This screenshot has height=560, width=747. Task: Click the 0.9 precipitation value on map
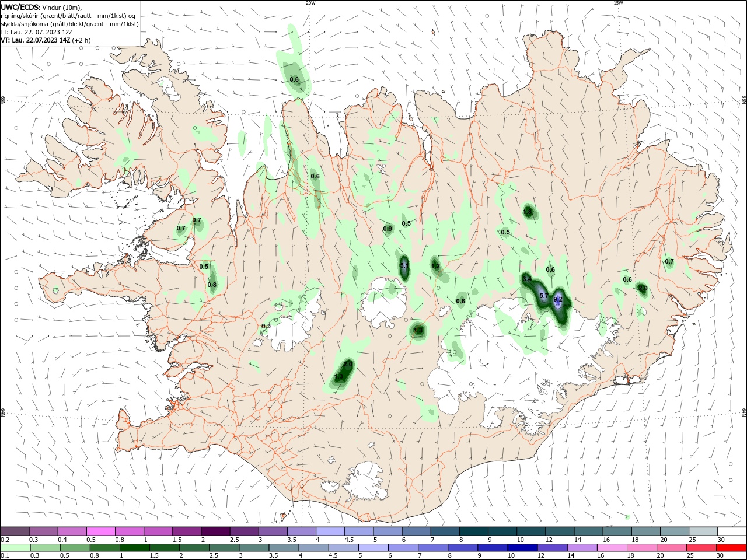[x=388, y=229]
